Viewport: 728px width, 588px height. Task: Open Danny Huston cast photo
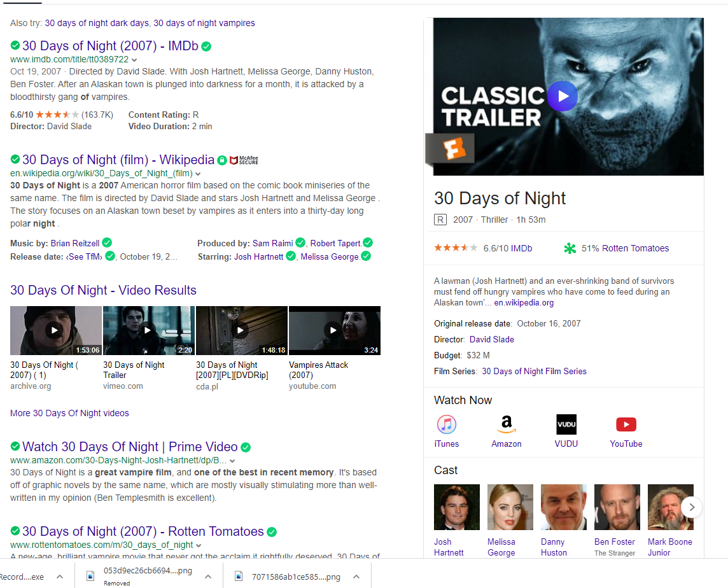(x=564, y=507)
